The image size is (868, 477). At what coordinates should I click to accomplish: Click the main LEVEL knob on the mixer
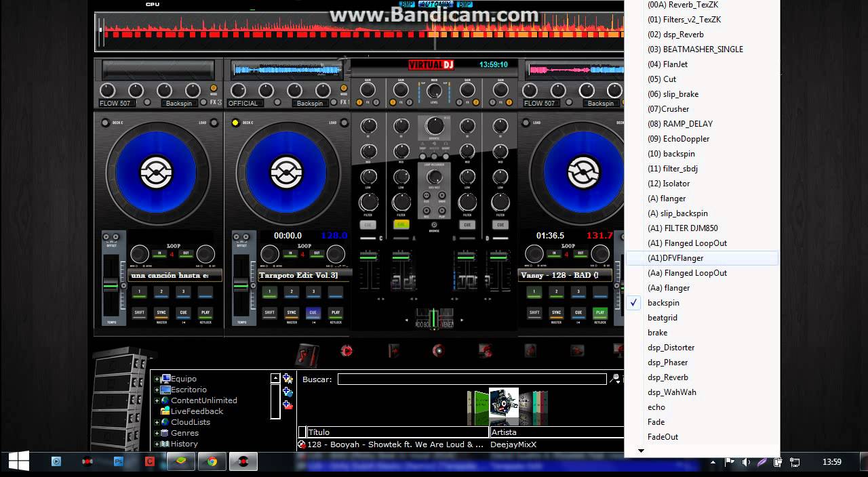pyautogui.click(x=435, y=91)
